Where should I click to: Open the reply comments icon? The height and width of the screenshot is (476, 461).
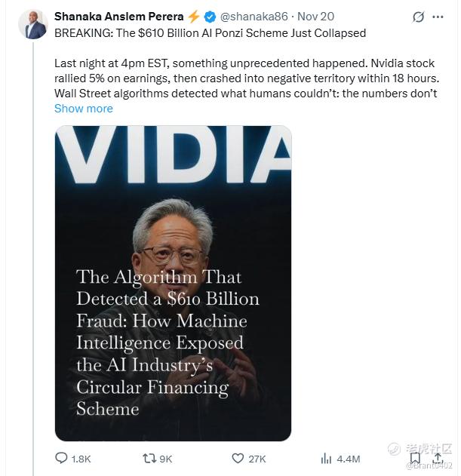tap(62, 458)
